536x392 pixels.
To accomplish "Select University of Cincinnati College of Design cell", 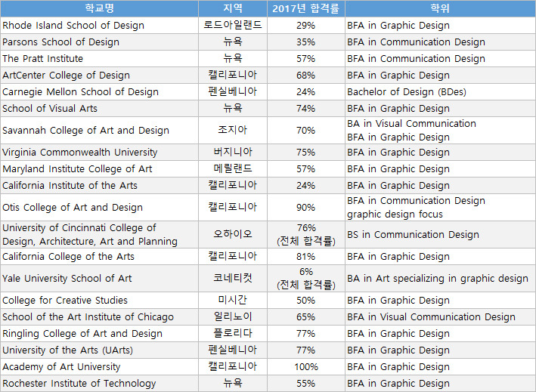I will click(x=99, y=235).
